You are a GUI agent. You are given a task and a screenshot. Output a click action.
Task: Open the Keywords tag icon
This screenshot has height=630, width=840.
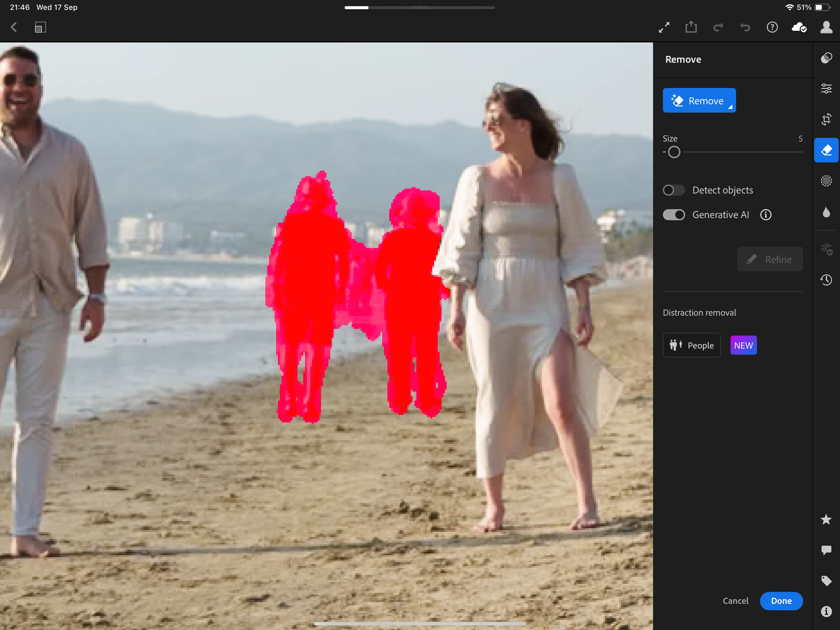(826, 580)
